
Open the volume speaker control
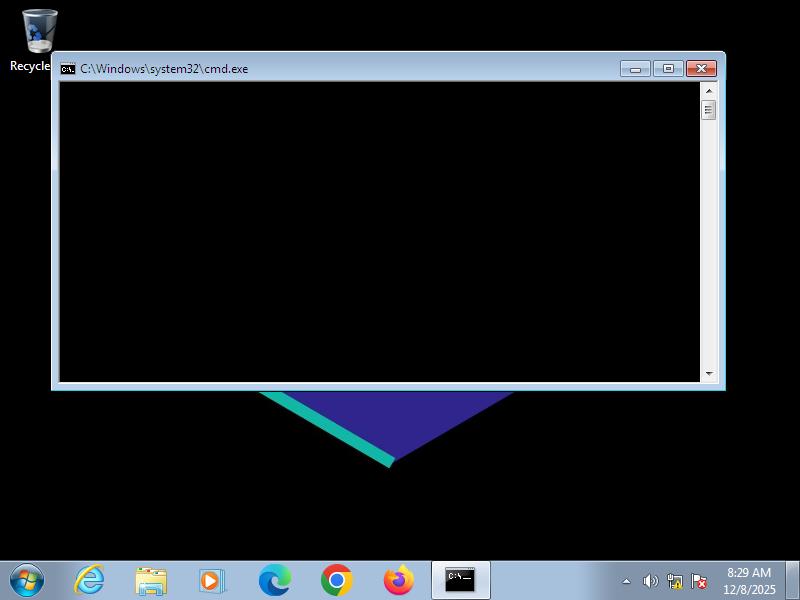coord(650,581)
